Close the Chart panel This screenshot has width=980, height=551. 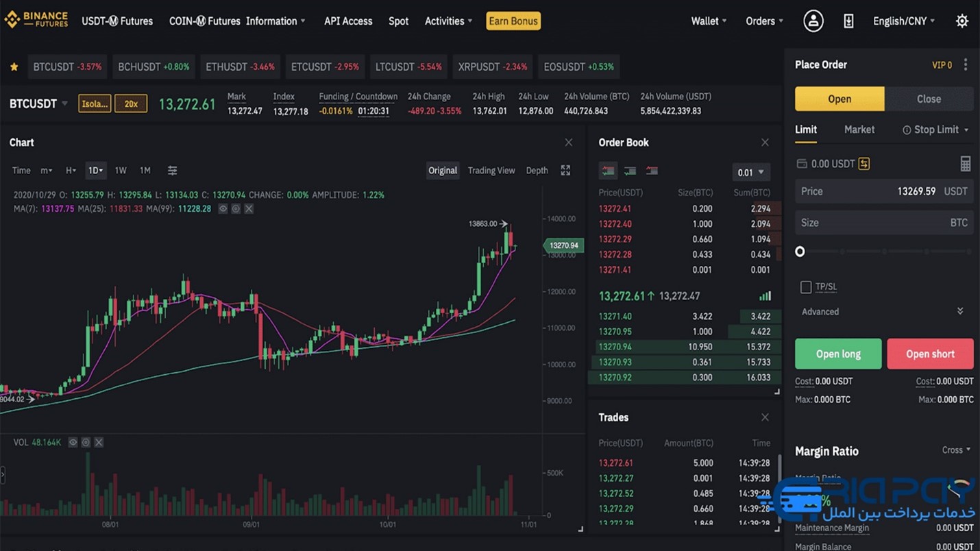tap(568, 143)
